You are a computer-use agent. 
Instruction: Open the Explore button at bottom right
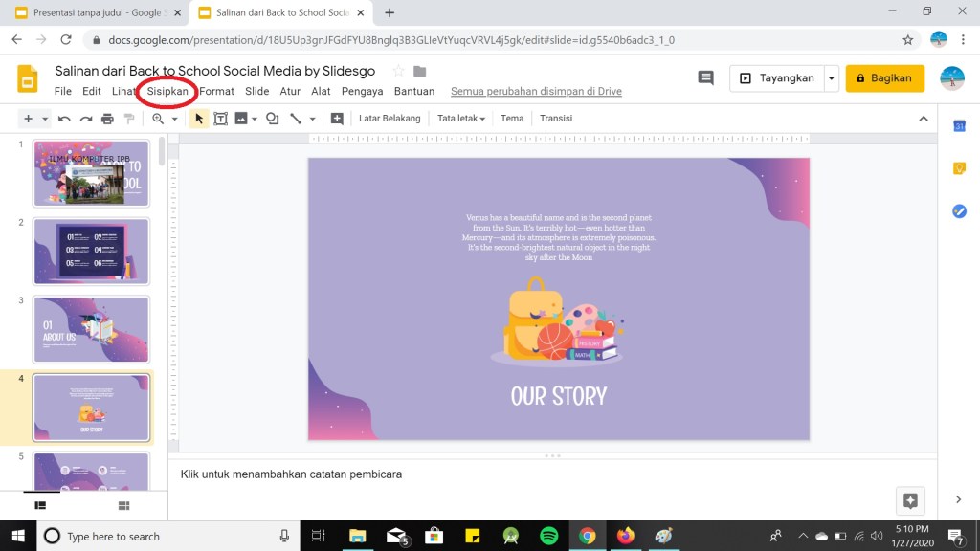coord(909,500)
